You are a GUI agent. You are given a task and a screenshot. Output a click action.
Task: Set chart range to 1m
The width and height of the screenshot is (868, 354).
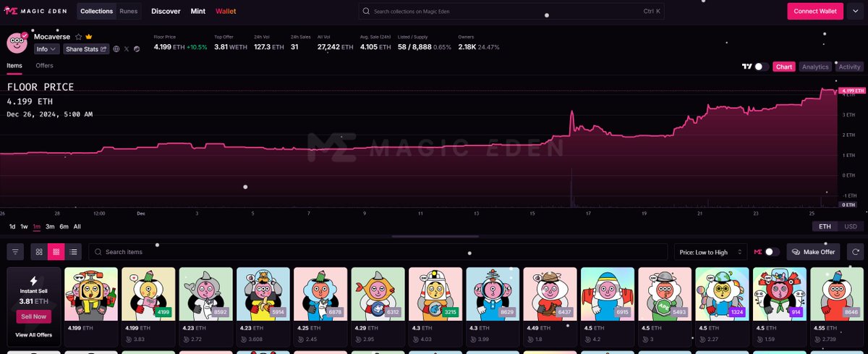pyautogui.click(x=37, y=227)
